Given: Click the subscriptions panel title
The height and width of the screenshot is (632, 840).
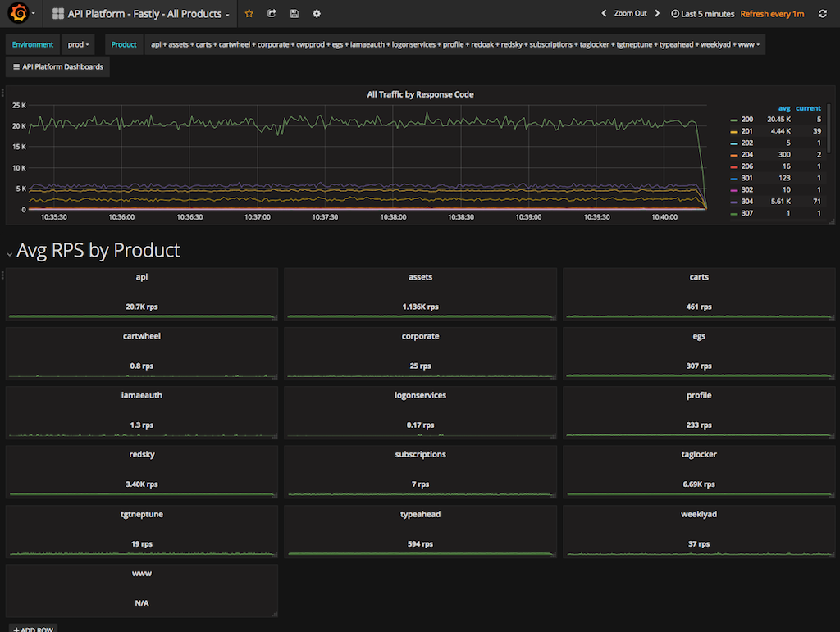Looking at the screenshot, I should (420, 454).
